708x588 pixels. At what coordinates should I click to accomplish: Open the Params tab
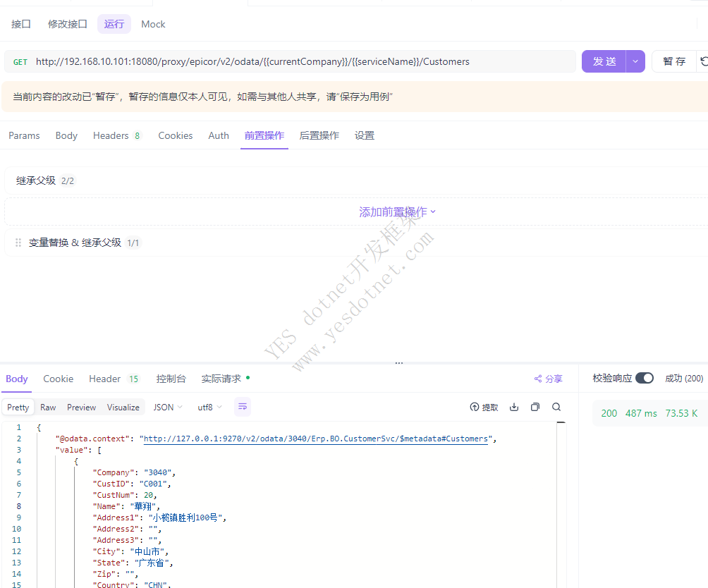pos(24,136)
